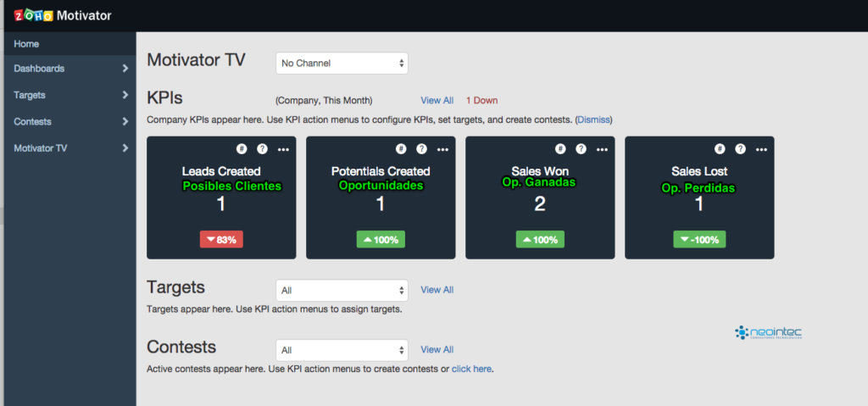868x406 pixels.
Task: Click question mark on Potentials Created card
Action: tap(421, 148)
